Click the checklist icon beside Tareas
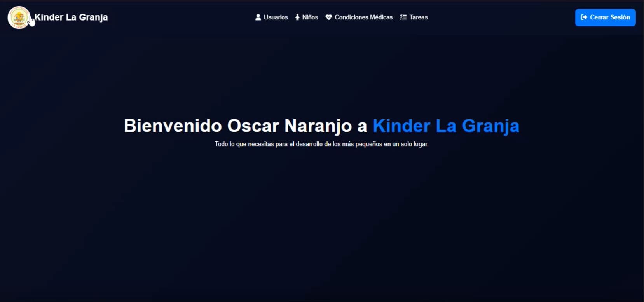Image resolution: width=644 pixels, height=302 pixels. pyautogui.click(x=403, y=17)
